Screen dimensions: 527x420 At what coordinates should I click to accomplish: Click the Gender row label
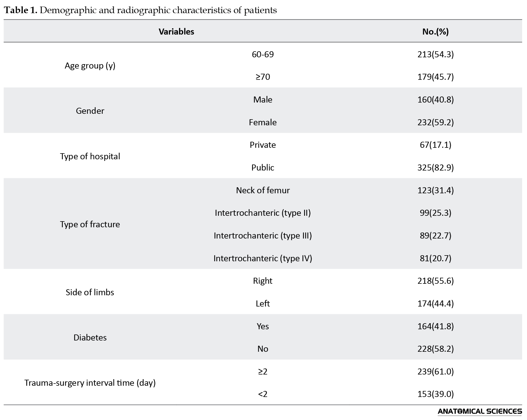tap(90, 111)
